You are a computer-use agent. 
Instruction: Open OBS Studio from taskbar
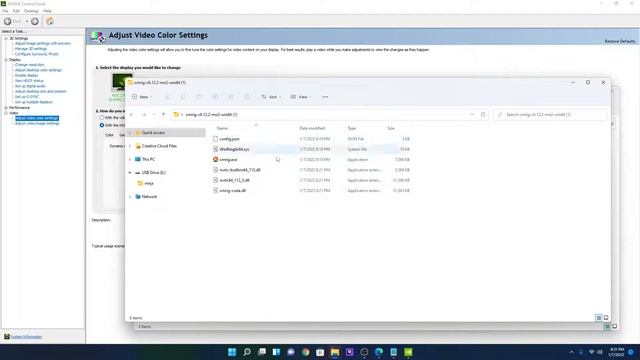click(x=364, y=352)
